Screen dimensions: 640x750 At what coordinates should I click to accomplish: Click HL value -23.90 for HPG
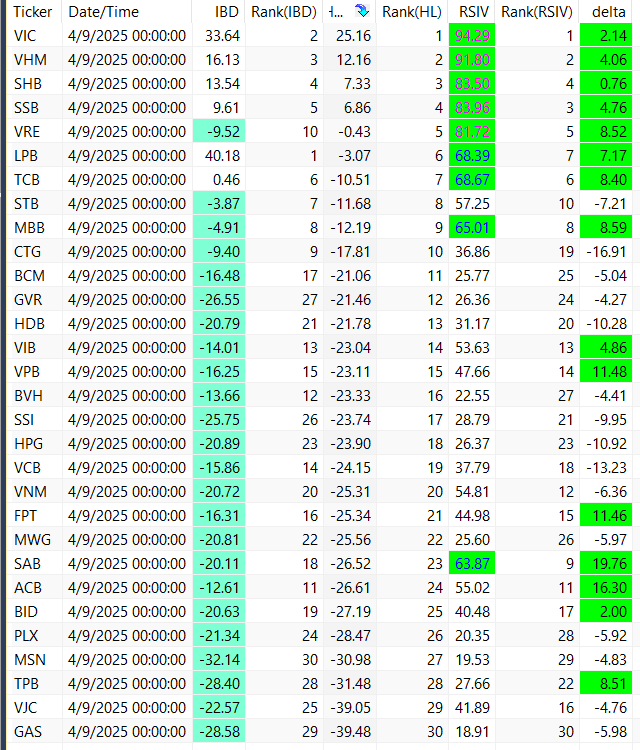pos(350,444)
